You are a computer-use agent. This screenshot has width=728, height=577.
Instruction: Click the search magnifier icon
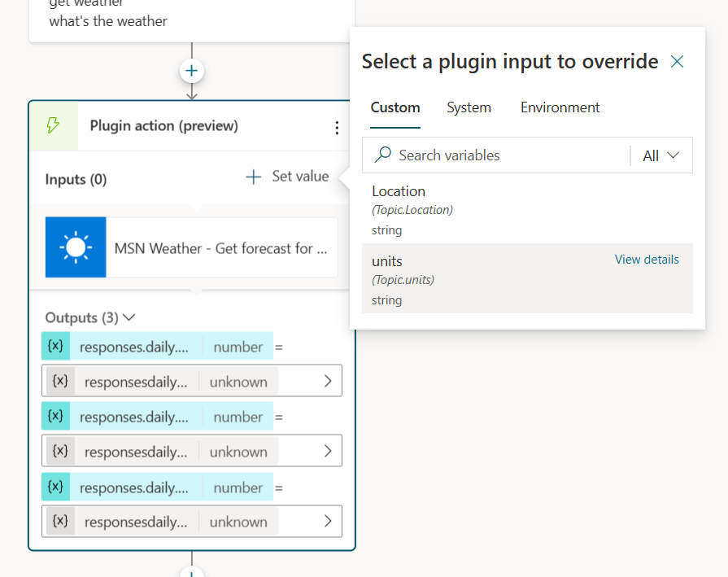coord(383,155)
